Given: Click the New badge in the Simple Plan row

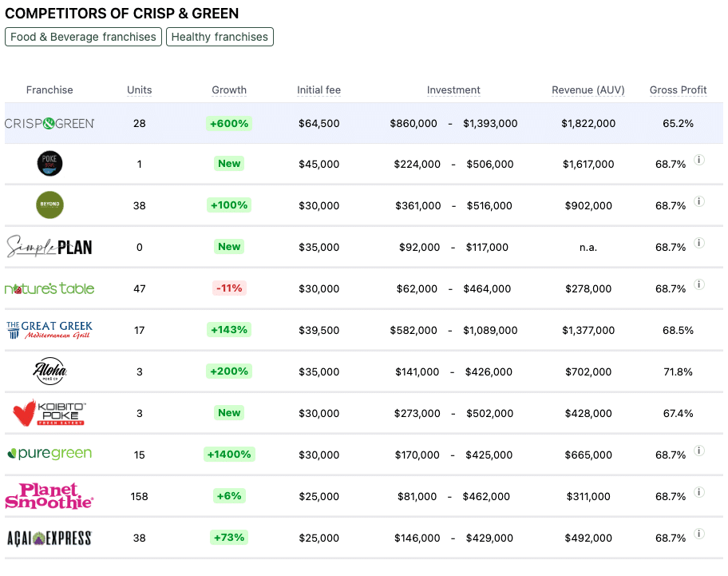Looking at the screenshot, I should [229, 247].
